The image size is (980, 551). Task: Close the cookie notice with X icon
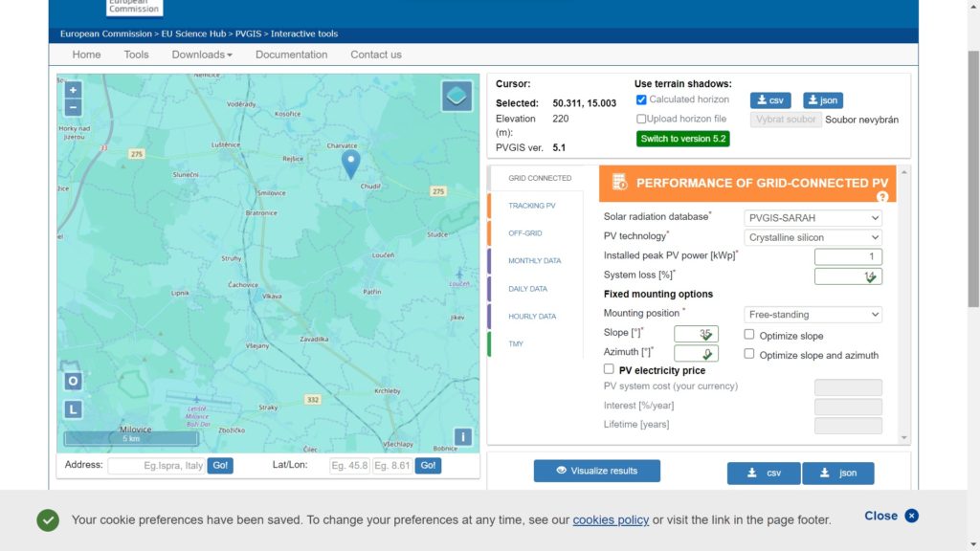[x=911, y=516]
